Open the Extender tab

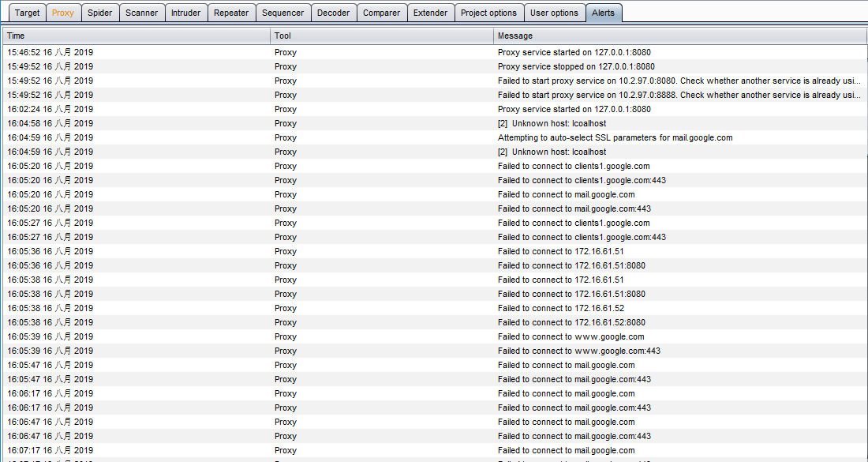pyautogui.click(x=431, y=13)
